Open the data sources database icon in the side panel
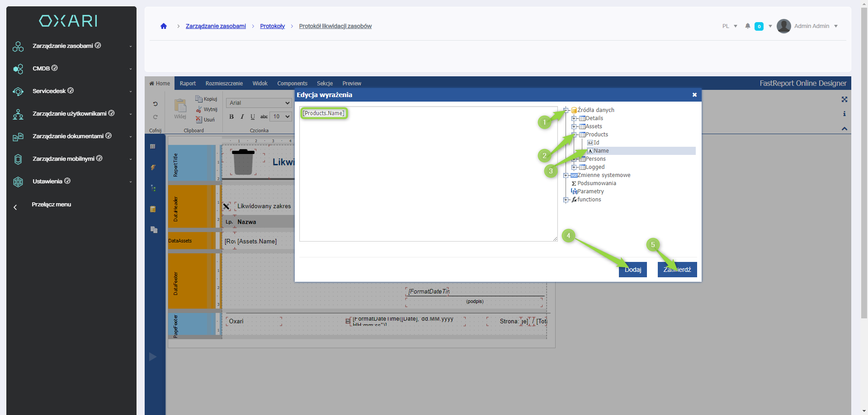The width and height of the screenshot is (868, 415). point(153,209)
